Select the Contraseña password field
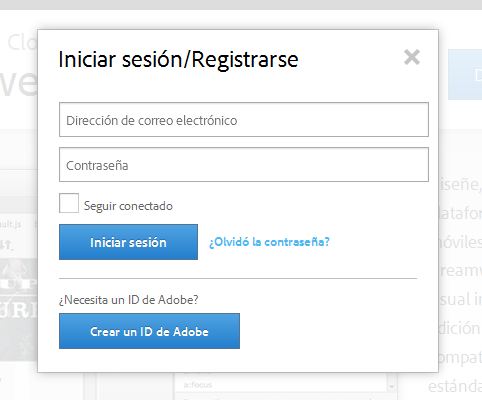The width and height of the screenshot is (482, 400). click(244, 165)
